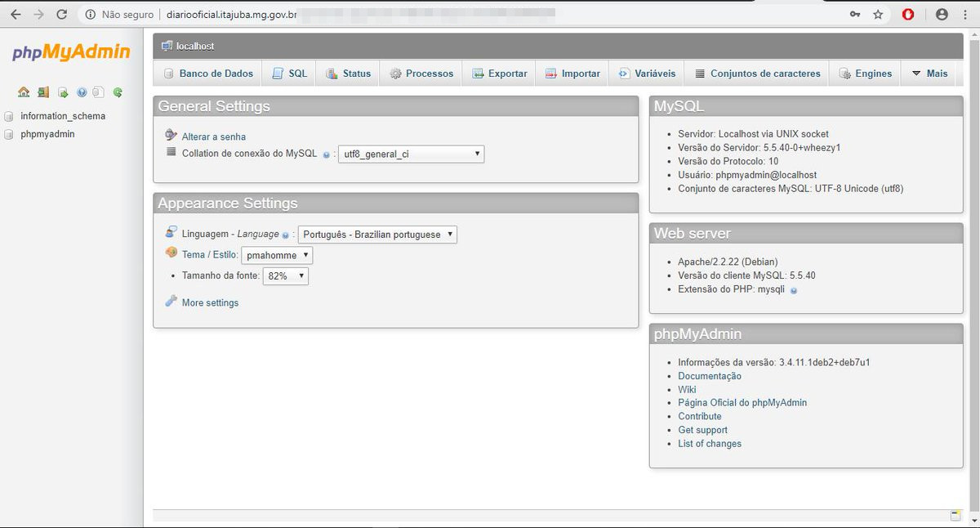The height and width of the screenshot is (528, 980).
Task: Open the Tema / Estilo theme dropdown
Action: 277,255
